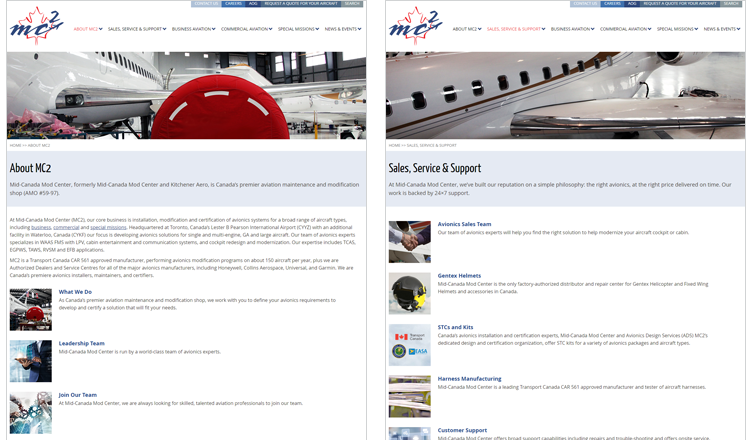The image size is (750, 440).
Task: Click AOG in left page top bar
Action: click(253, 3)
